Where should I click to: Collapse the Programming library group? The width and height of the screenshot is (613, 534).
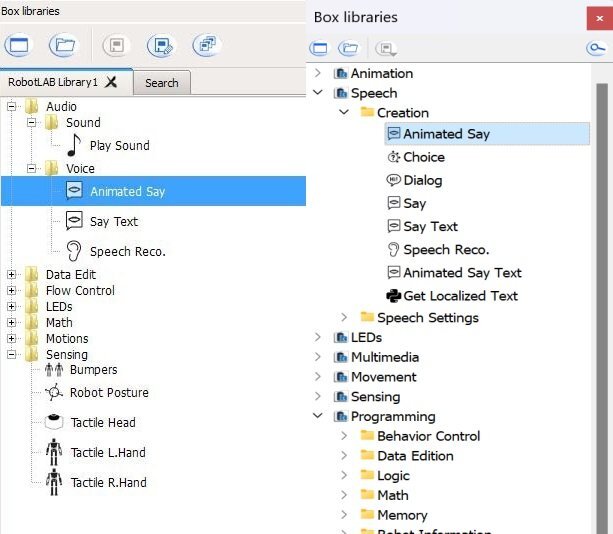(x=318, y=417)
